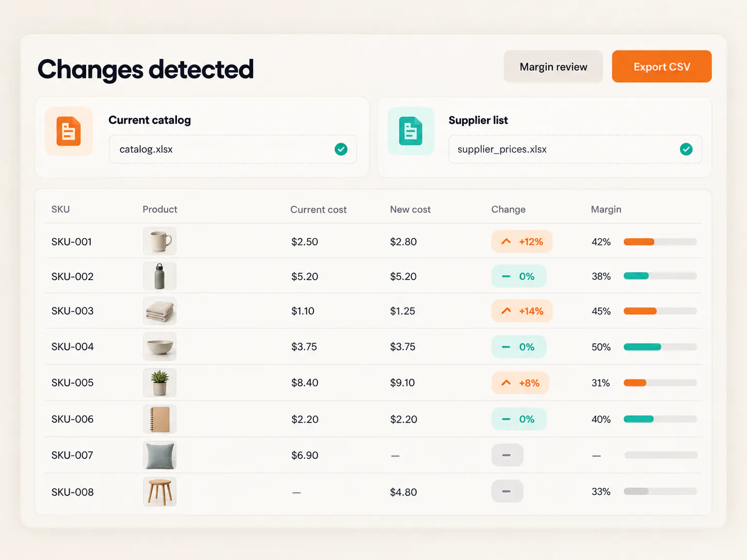
Task: Click the $1.10 current cost value
Action: coord(303,311)
